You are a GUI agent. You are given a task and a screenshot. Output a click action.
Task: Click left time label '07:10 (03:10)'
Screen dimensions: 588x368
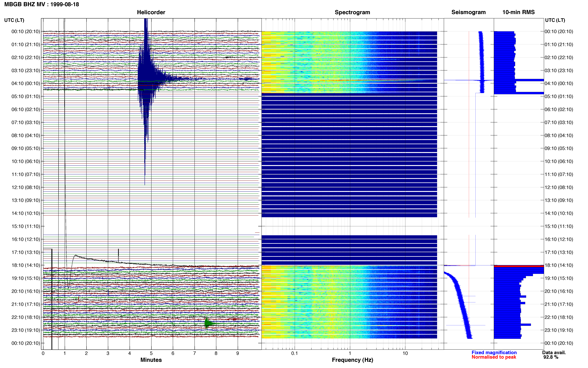26,122
